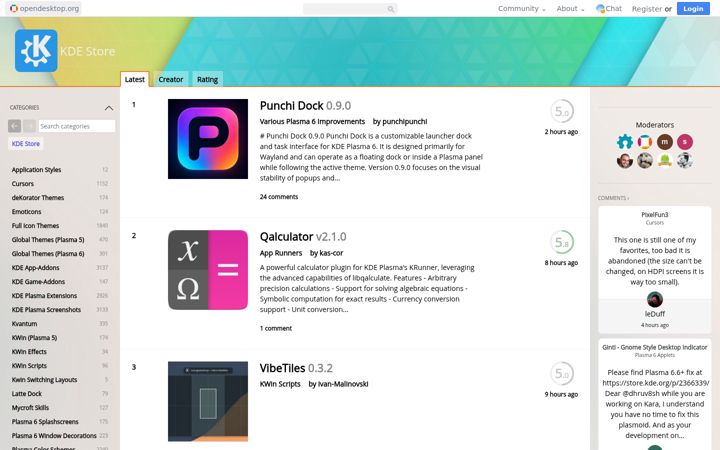Open the Qalculator title link

(x=303, y=236)
